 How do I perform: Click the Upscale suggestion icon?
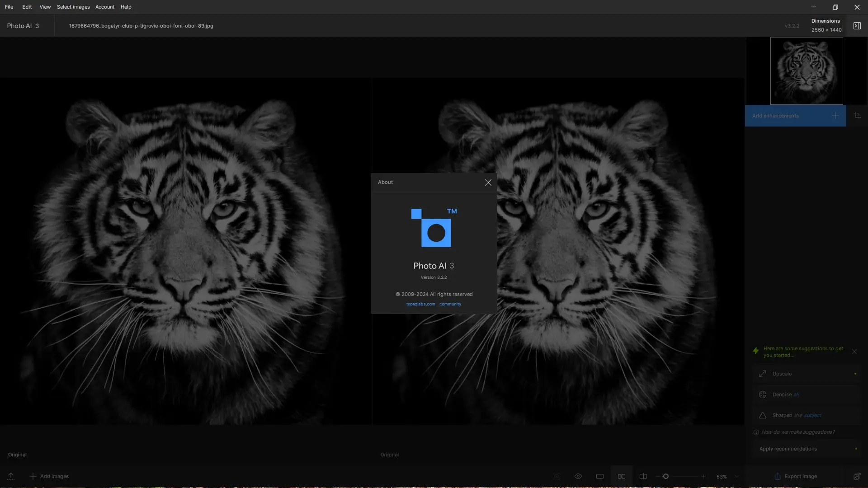[x=762, y=374]
